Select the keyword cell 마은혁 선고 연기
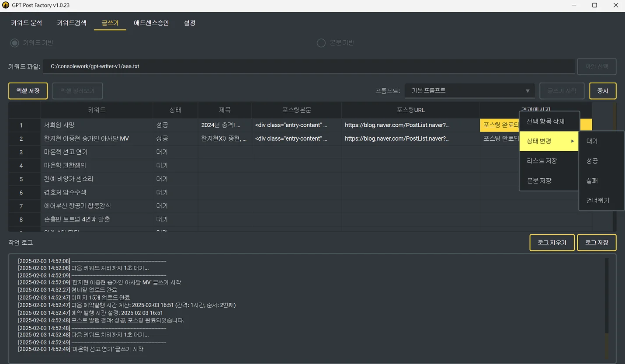Viewport: 625px width, 364px height. 97,152
